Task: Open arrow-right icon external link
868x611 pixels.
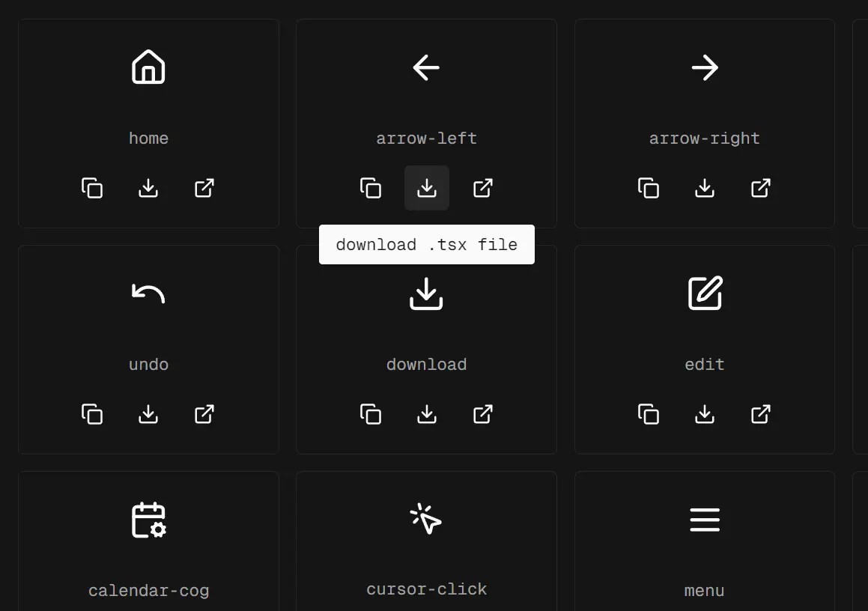Action: [761, 188]
